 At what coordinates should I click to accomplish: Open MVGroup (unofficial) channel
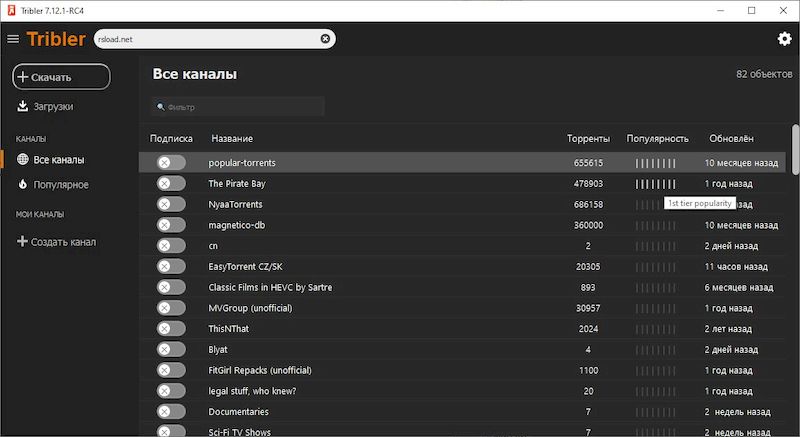click(251, 308)
